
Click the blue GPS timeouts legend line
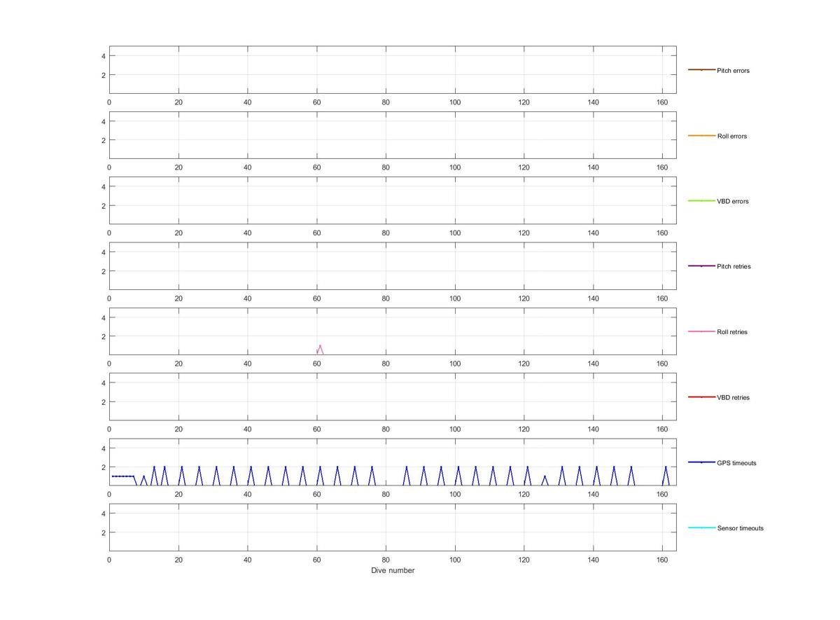(701, 462)
